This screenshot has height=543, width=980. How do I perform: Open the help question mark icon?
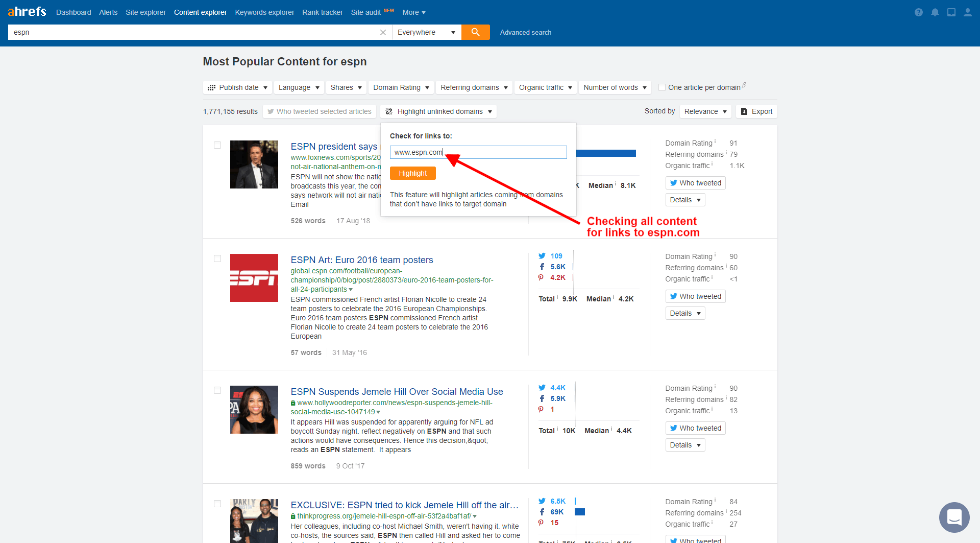tap(918, 12)
